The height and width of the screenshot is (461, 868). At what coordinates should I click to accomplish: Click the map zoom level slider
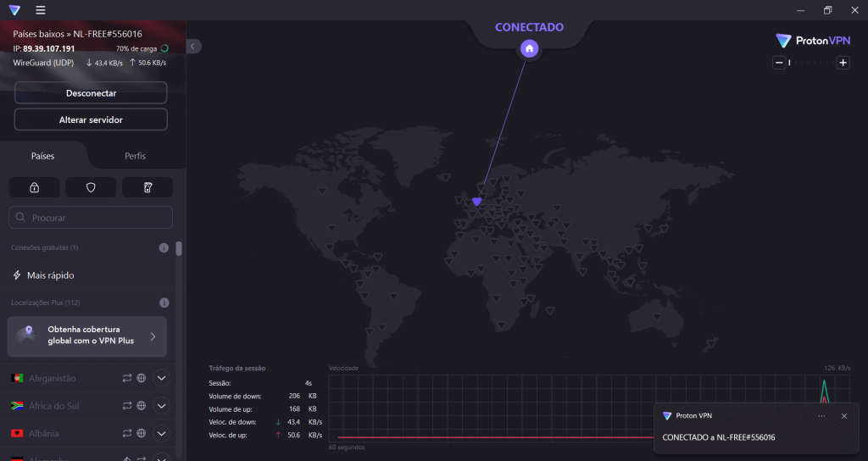point(811,63)
